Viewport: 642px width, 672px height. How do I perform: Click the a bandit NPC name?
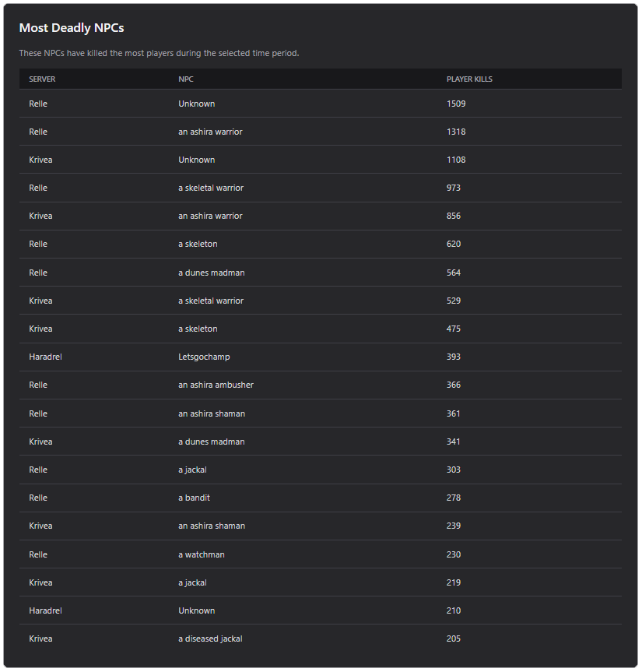point(194,498)
